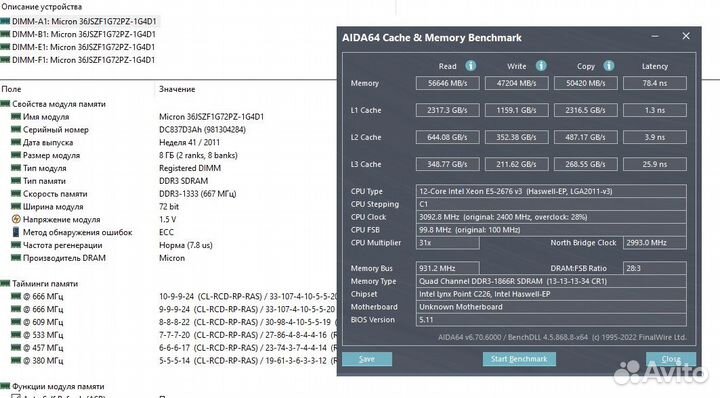This screenshot has width=720, height=398.
Task: Click the icon beside the 380 МГц timing row
Action: click(16, 360)
